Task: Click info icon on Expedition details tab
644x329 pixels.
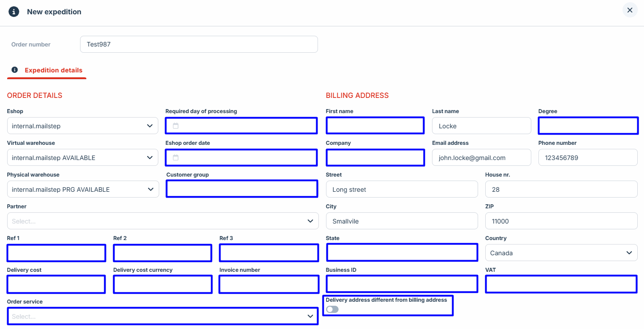Action: (x=15, y=70)
